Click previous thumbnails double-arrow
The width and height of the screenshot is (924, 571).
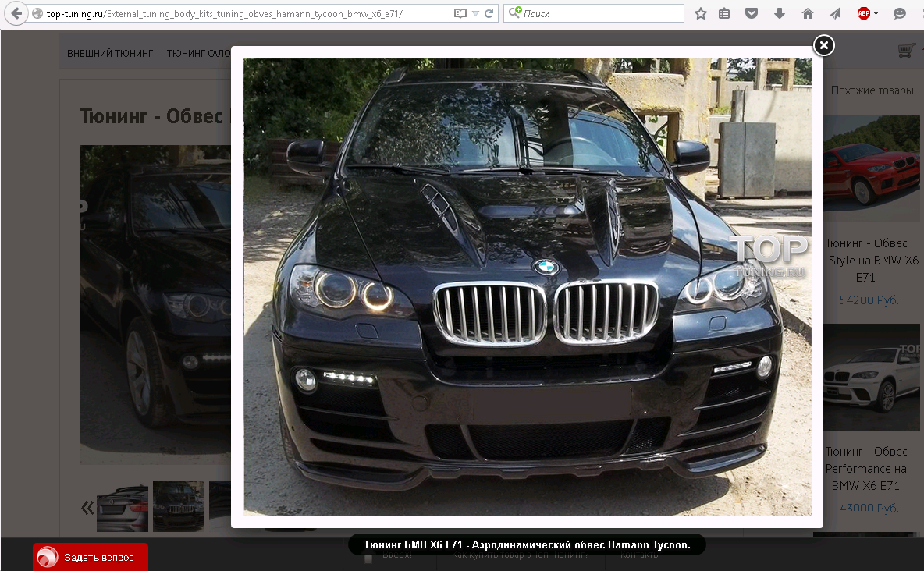pos(87,507)
